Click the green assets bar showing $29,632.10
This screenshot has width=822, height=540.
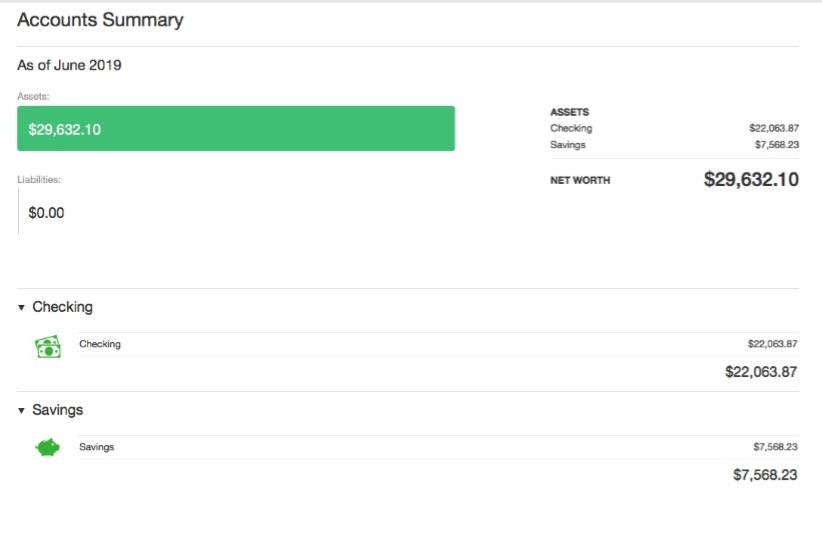point(236,128)
